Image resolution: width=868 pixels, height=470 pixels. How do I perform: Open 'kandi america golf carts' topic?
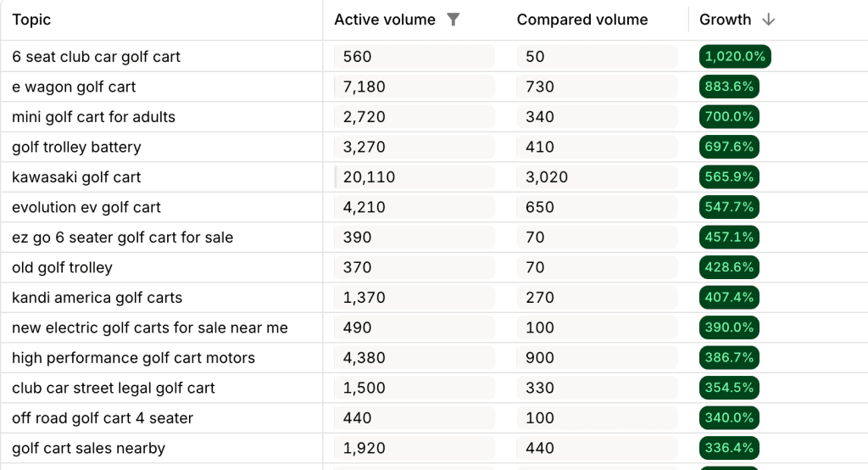(97, 298)
